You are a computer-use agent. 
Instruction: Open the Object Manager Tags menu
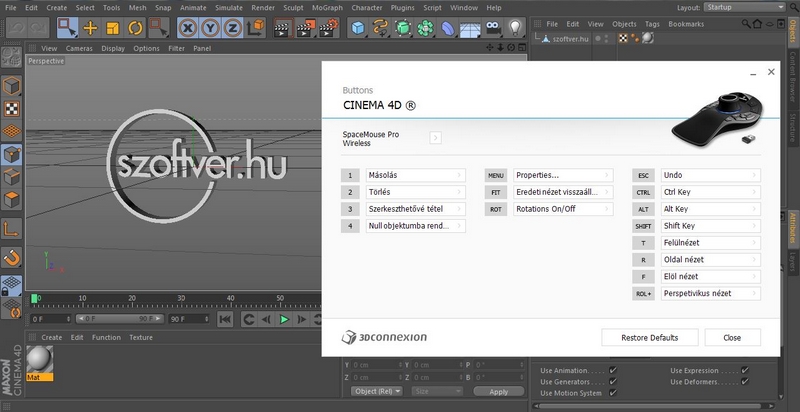click(x=652, y=24)
